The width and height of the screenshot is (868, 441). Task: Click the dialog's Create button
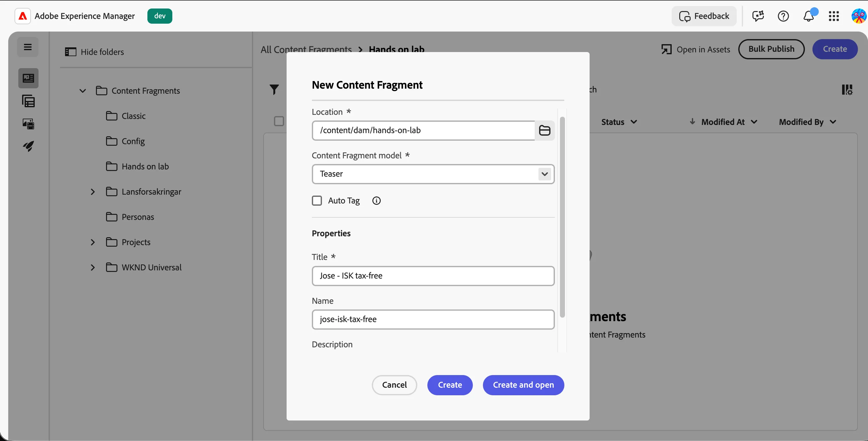pos(450,385)
